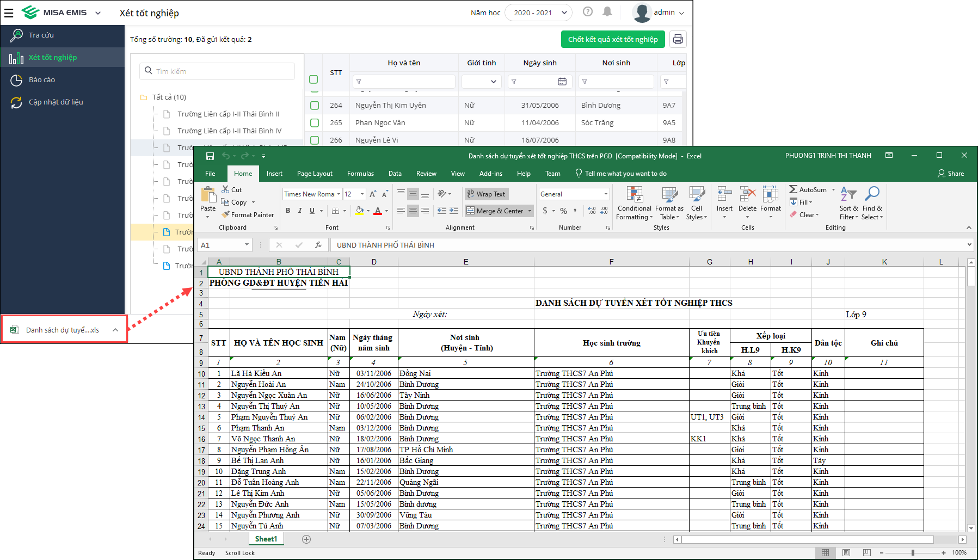978x560 pixels.
Task: Toggle the hamburger menu in MISA EMIS
Action: point(9,13)
